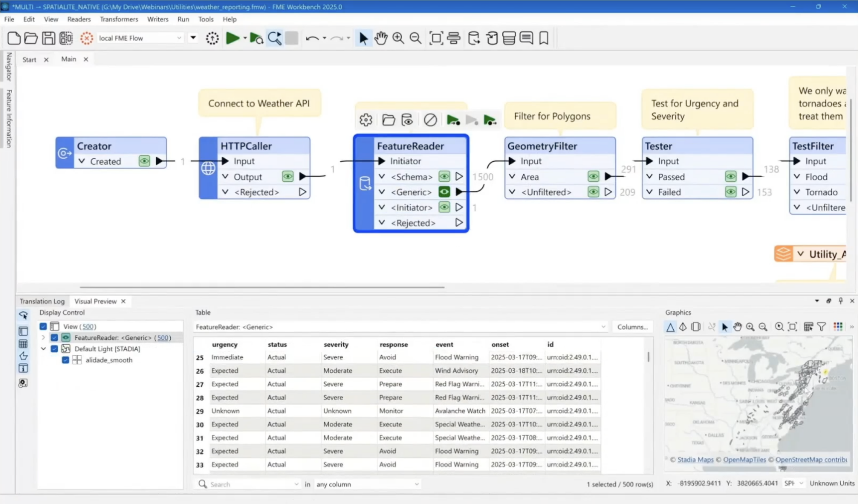Click the severity column header
Screen dimensions: 858x504
(x=336, y=344)
